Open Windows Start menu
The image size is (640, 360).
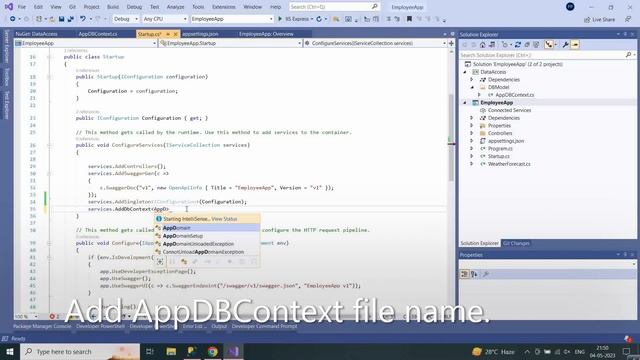10,351
